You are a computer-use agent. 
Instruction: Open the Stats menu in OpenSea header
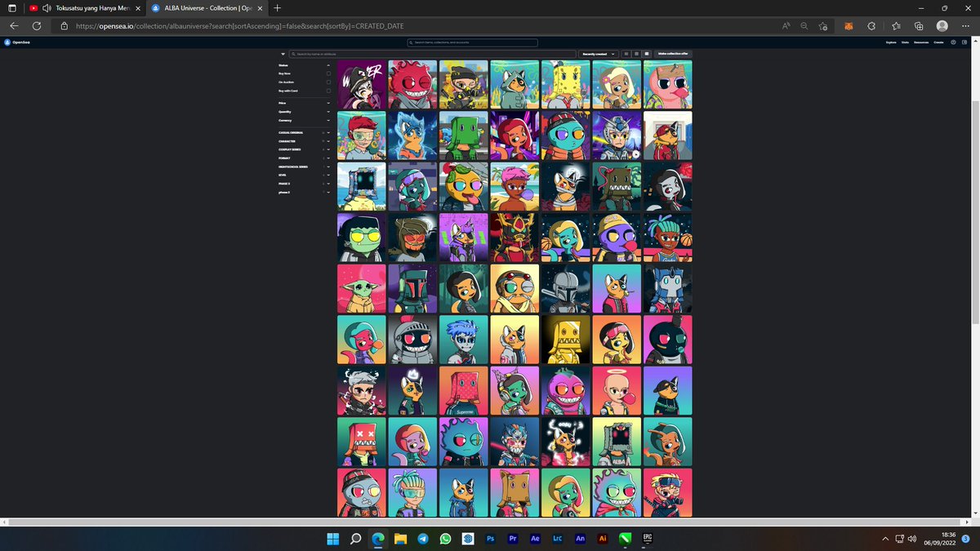click(x=905, y=42)
